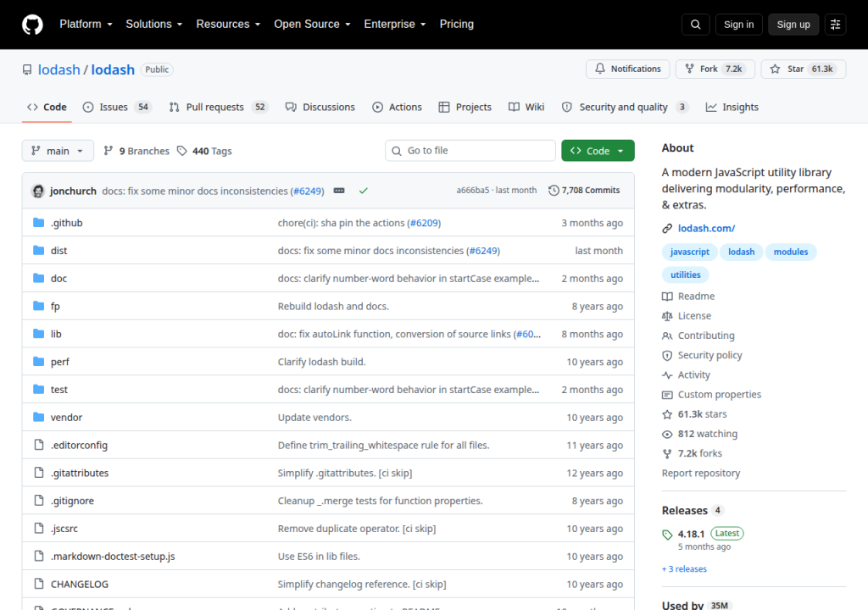Click the link icon next to lodash.com
Screen dimensions: 868x610
[x=667, y=228]
